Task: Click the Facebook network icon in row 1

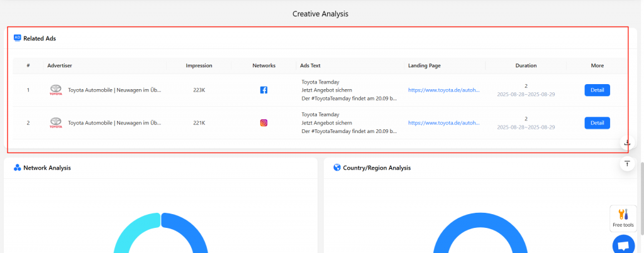Action: click(264, 90)
